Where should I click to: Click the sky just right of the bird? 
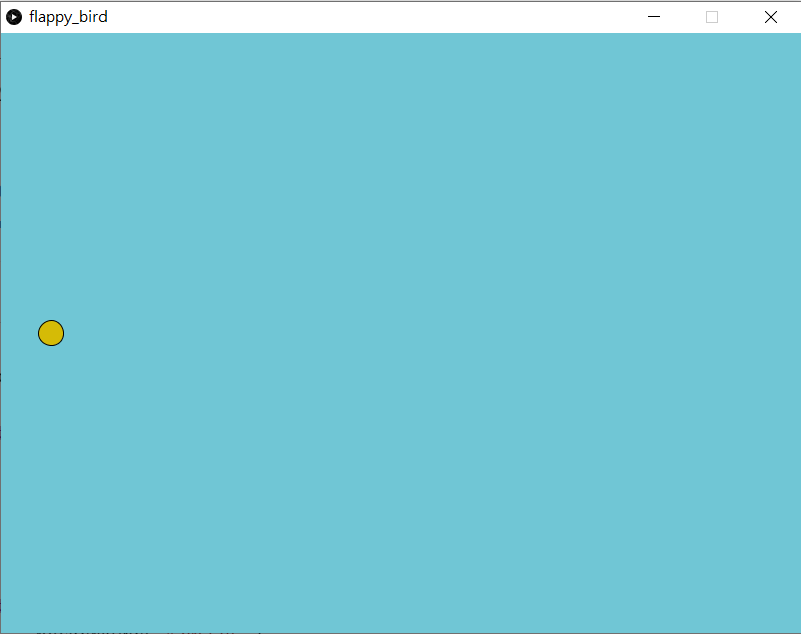tap(90, 333)
